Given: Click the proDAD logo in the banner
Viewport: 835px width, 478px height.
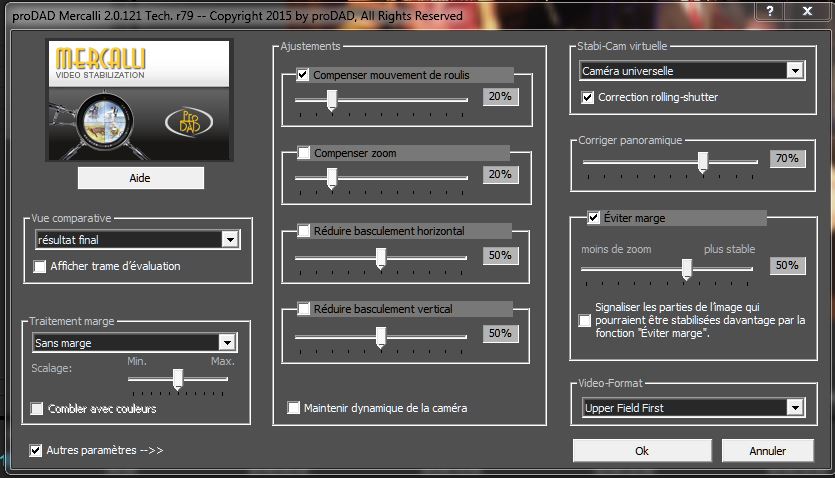Looking at the screenshot, I should (x=189, y=122).
